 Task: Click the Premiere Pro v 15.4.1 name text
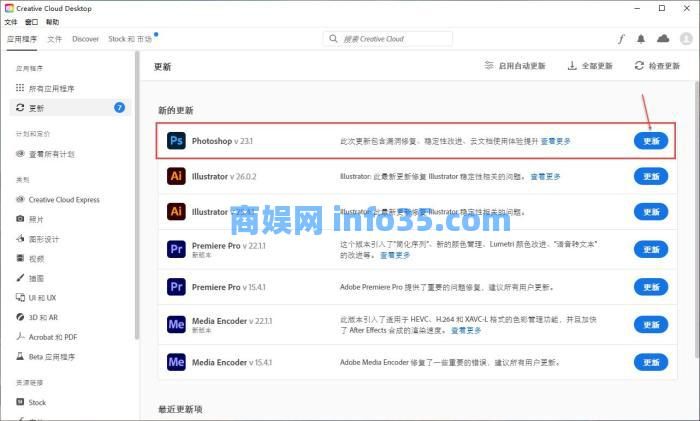tap(229, 287)
